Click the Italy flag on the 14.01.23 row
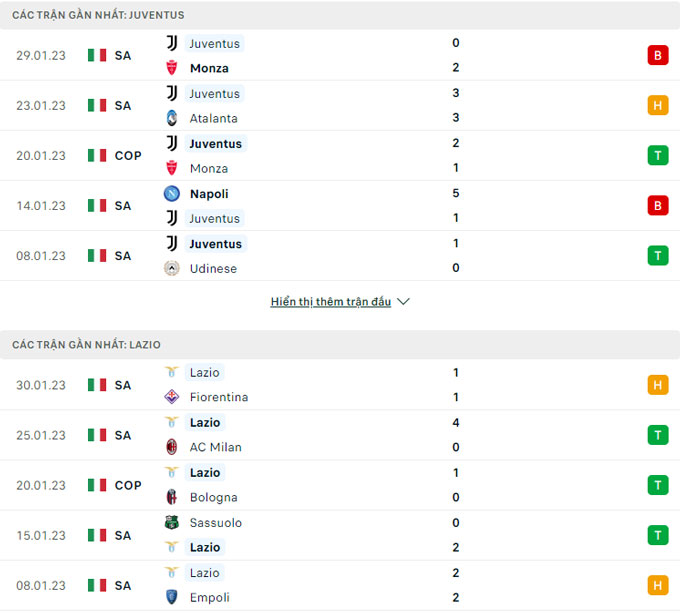 click(97, 205)
